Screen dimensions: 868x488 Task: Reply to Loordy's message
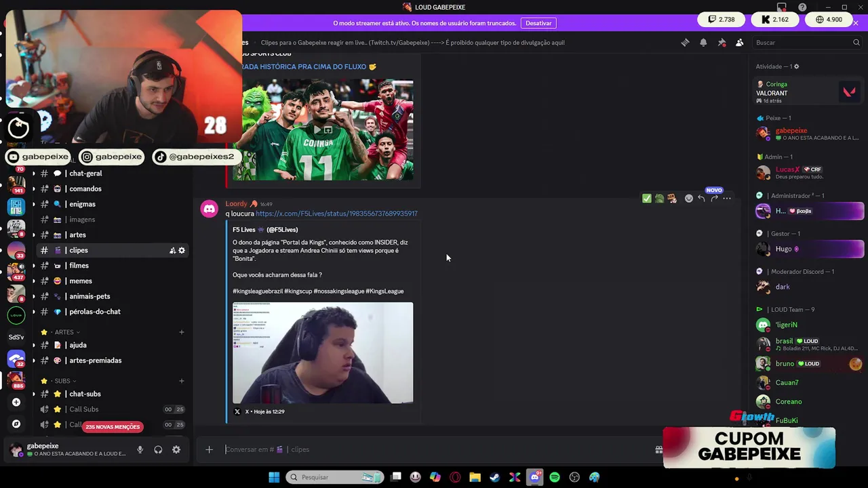(x=701, y=199)
